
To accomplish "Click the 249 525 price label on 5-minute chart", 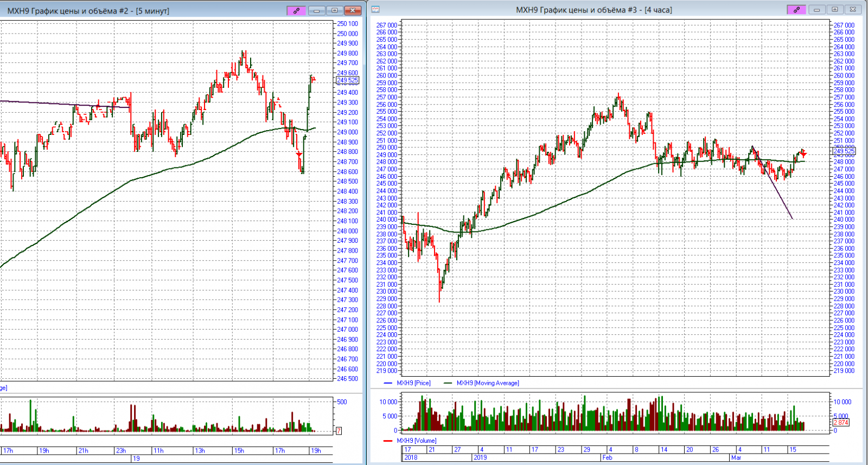I will coord(348,80).
